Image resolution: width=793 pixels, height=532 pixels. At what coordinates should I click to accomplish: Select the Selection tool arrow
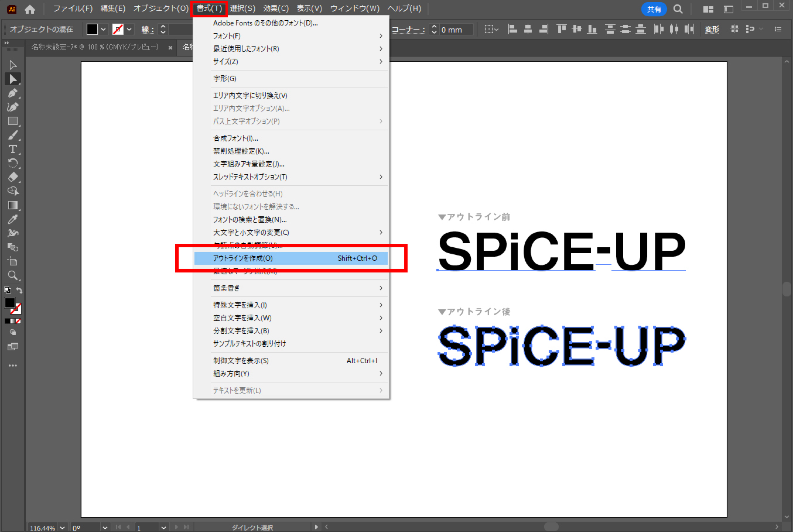click(13, 65)
